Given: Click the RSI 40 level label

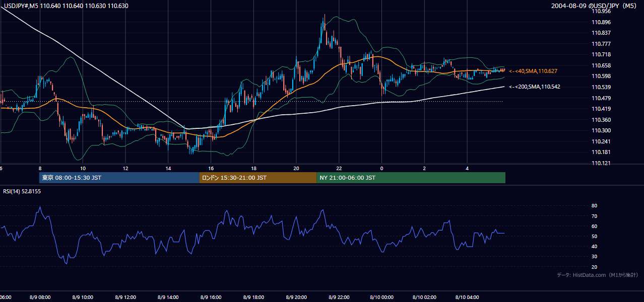Looking at the screenshot, I should click(594, 246).
